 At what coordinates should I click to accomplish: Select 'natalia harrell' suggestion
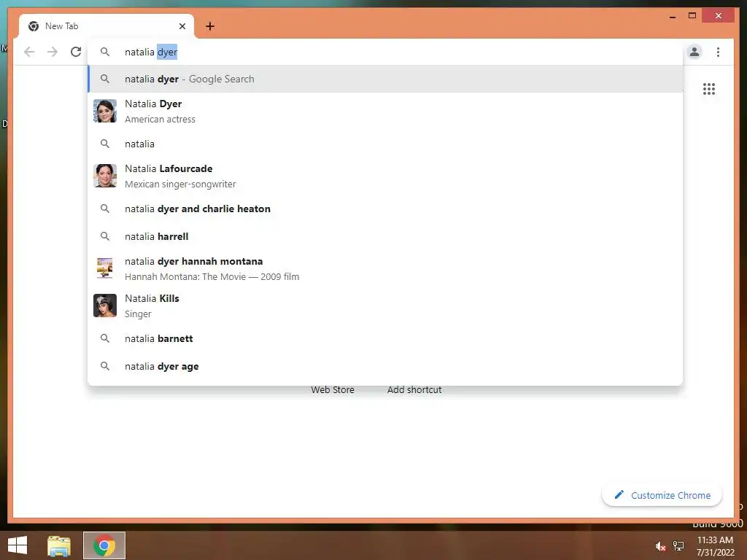[385, 236]
